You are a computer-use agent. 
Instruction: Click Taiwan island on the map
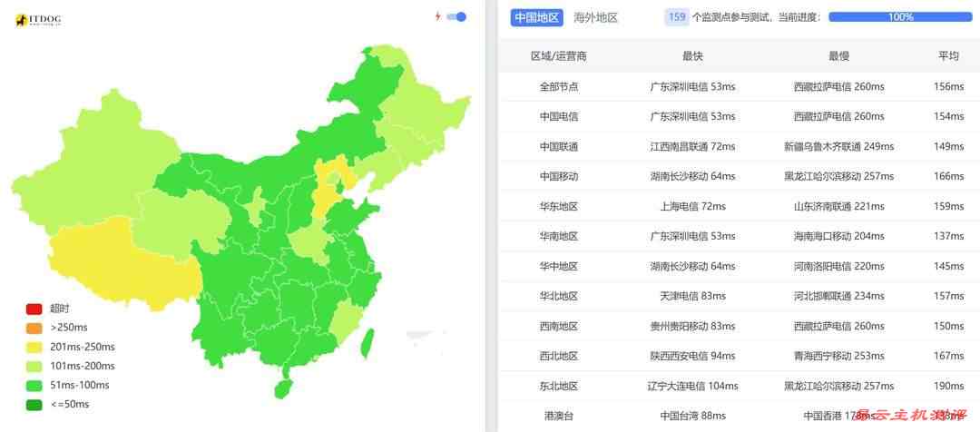[368, 343]
